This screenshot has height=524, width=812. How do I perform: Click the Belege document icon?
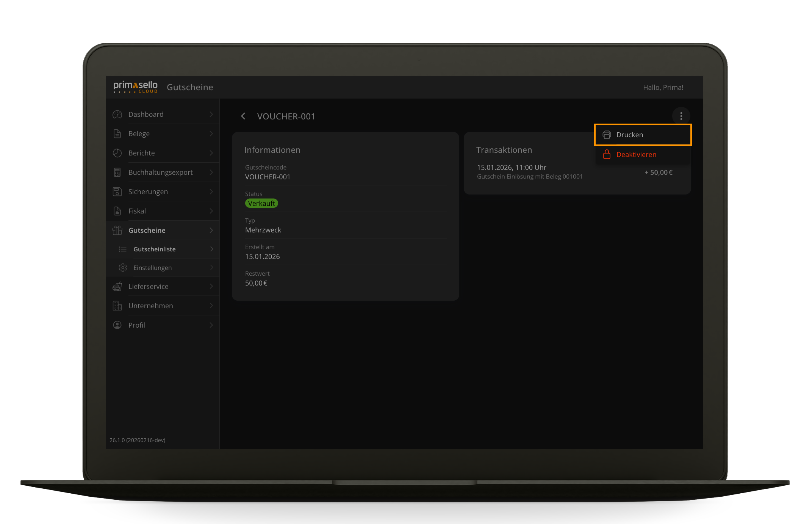coord(117,133)
